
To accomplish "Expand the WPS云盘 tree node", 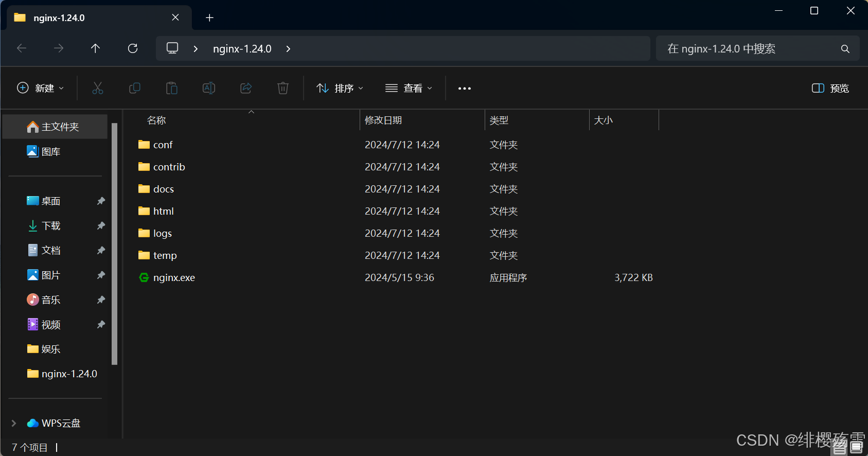I will (14, 423).
